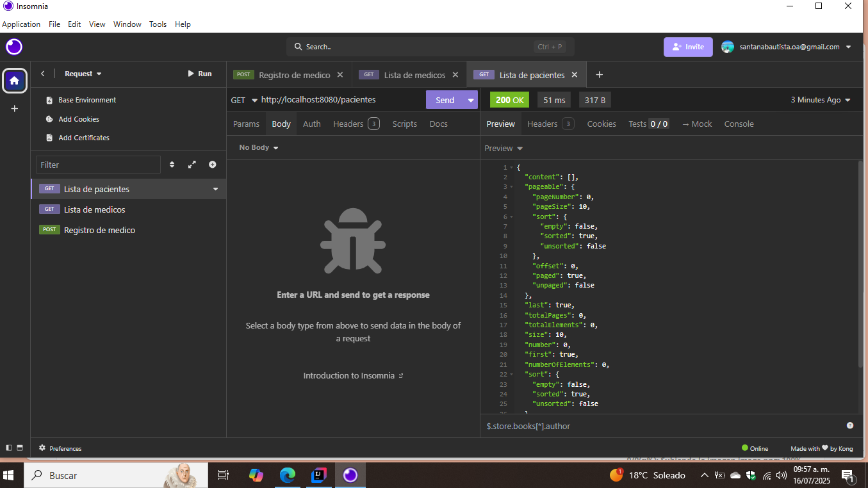Open the 3 Minutes Ago history dropdown
Viewport: 868px width, 488px height.
(821, 100)
